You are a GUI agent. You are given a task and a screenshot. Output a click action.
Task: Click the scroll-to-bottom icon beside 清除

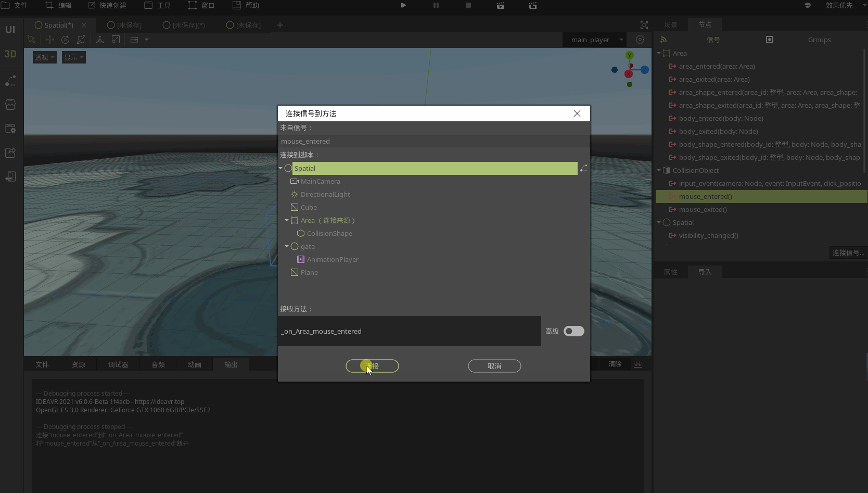[x=638, y=364]
